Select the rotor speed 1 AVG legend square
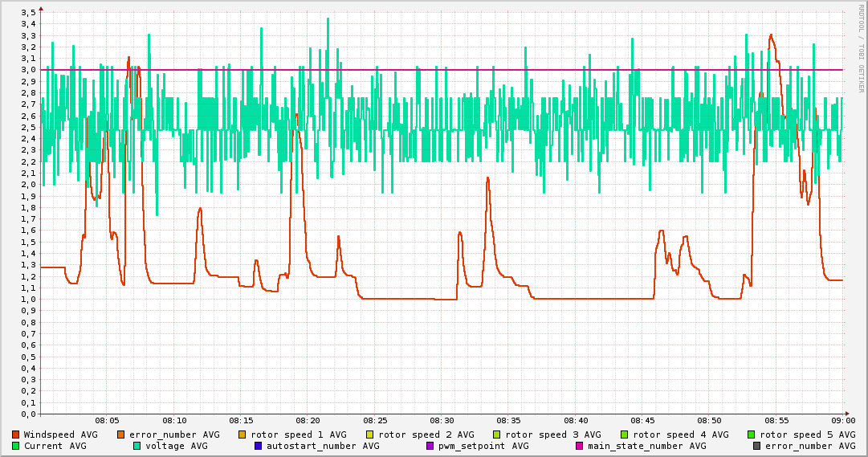 (x=242, y=435)
